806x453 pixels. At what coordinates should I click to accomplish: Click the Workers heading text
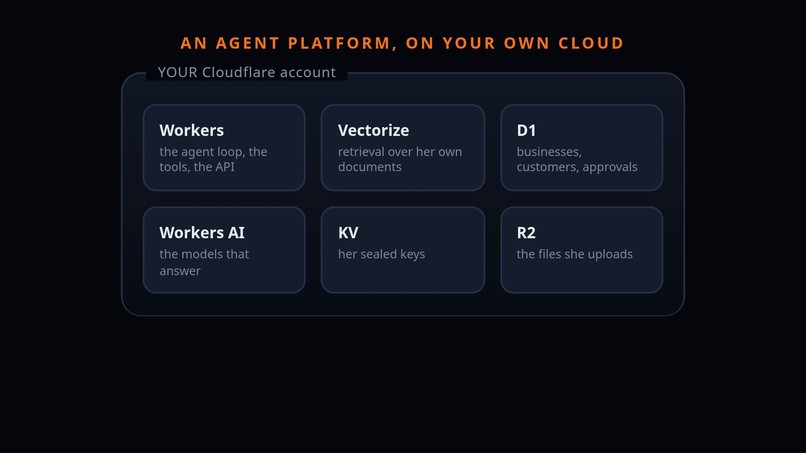[192, 130]
